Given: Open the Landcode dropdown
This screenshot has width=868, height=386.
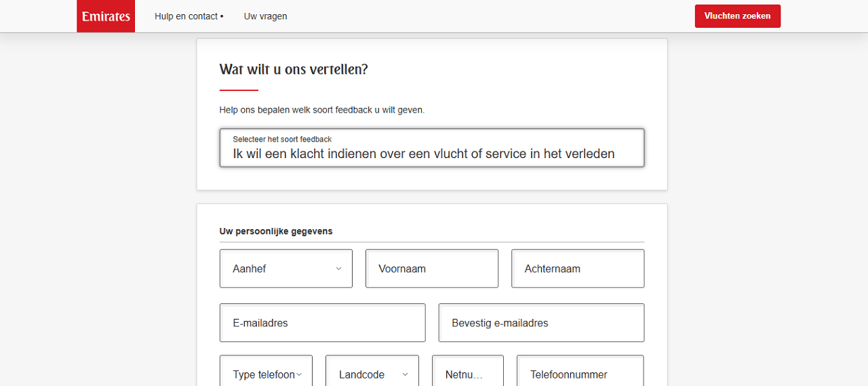Looking at the screenshot, I should 372,371.
